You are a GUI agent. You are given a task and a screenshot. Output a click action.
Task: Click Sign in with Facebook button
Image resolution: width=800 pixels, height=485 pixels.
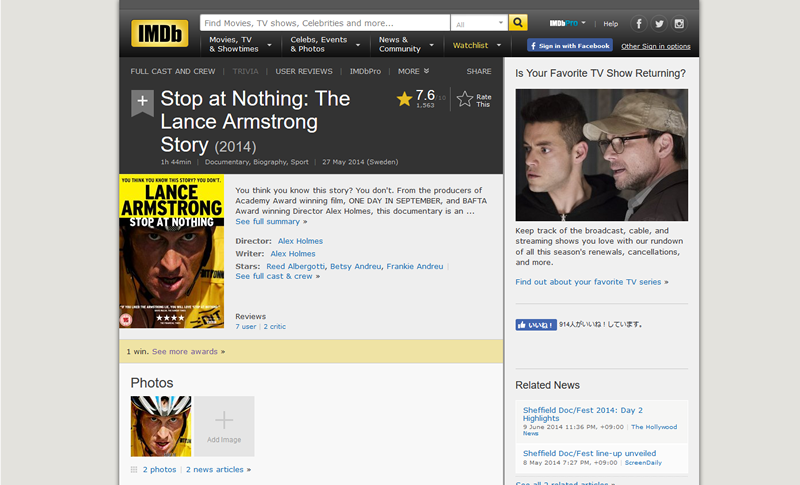click(570, 45)
